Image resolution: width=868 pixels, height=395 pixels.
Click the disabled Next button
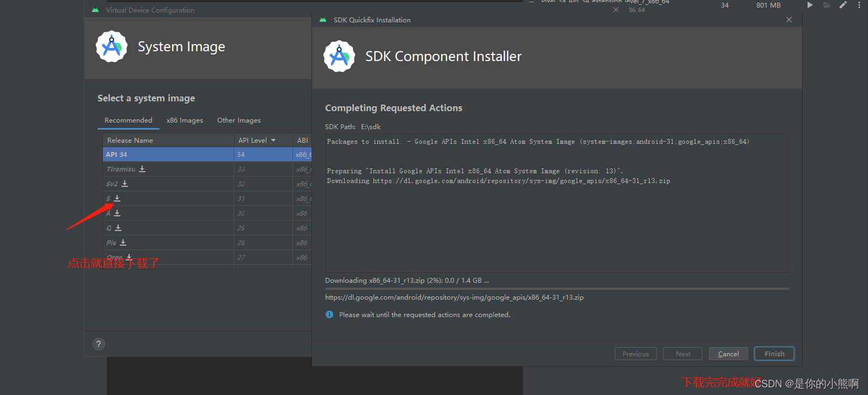click(x=683, y=354)
